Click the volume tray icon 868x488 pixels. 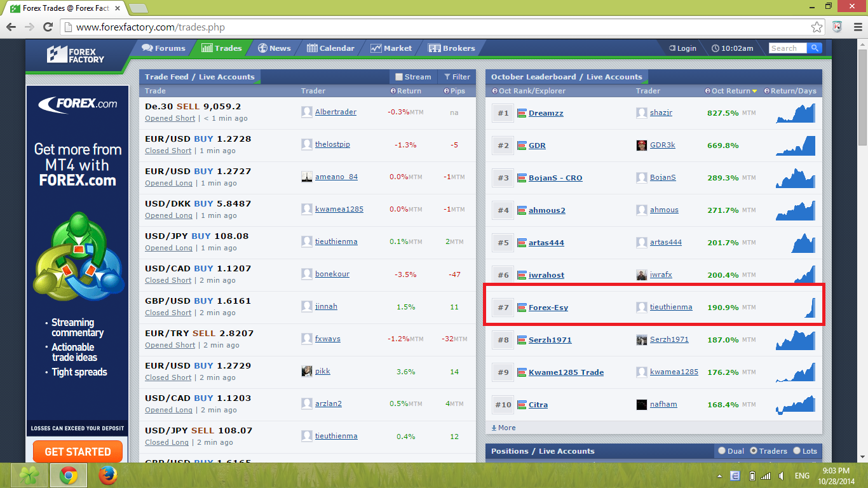tap(781, 476)
